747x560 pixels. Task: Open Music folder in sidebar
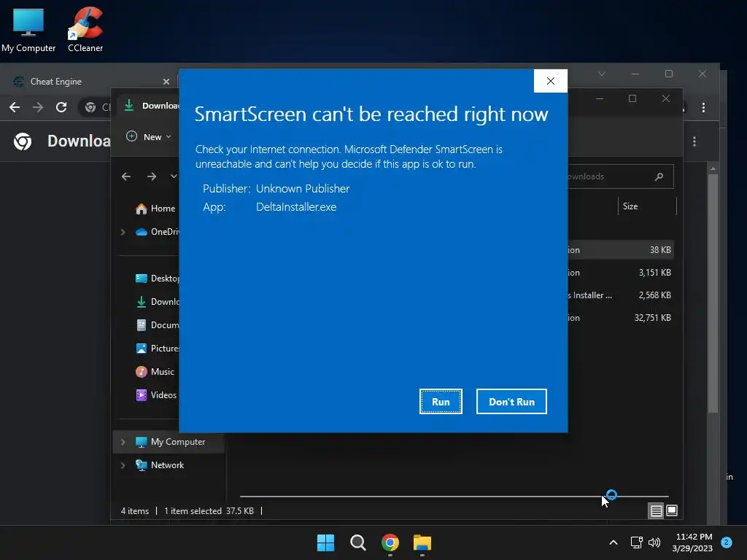(x=155, y=372)
